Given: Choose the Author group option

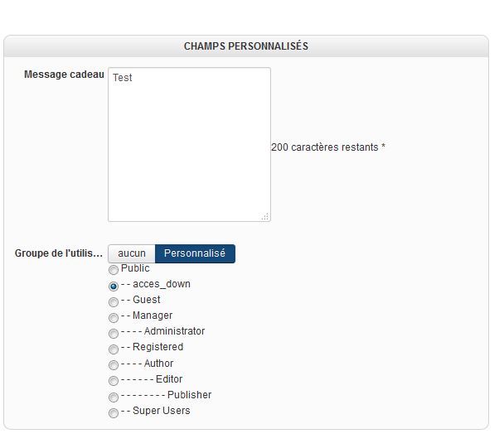Looking at the screenshot, I should [114, 365].
